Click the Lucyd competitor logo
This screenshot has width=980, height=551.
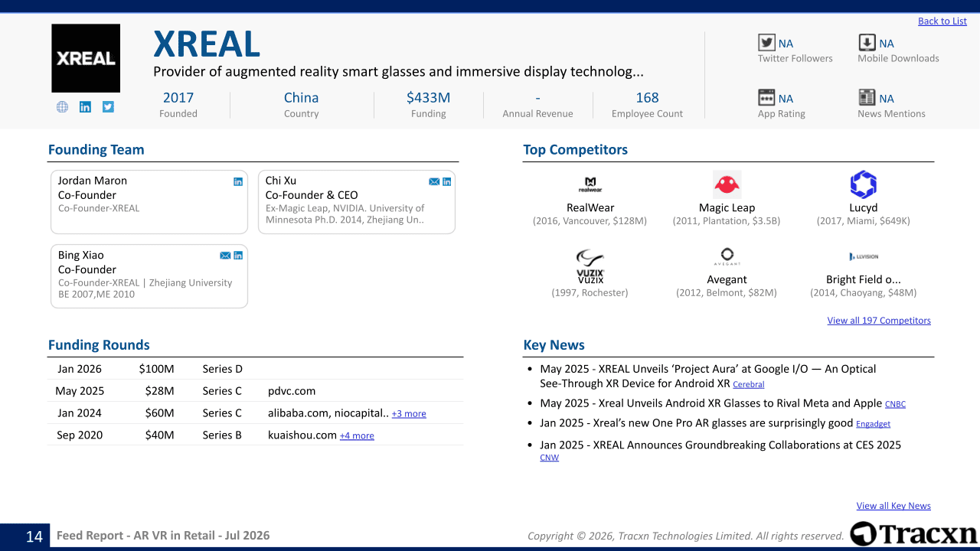[863, 185]
